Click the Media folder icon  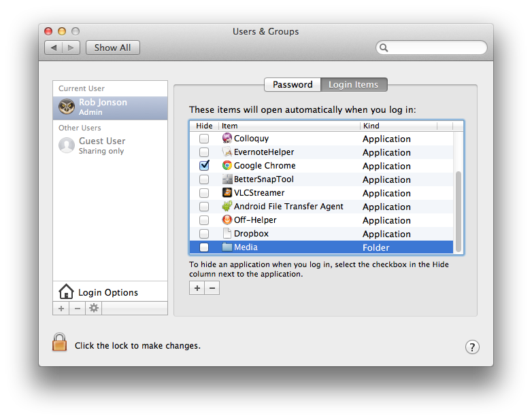227,247
